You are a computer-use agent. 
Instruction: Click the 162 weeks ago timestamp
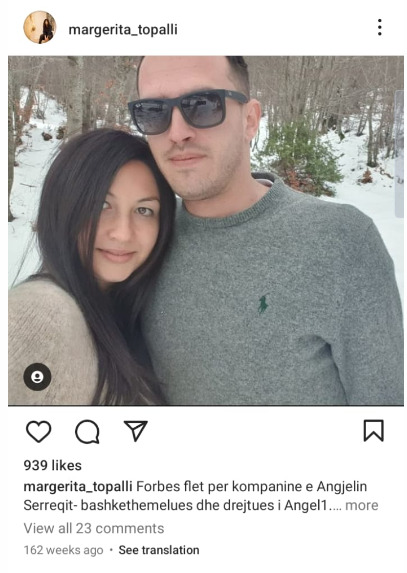pos(64,550)
